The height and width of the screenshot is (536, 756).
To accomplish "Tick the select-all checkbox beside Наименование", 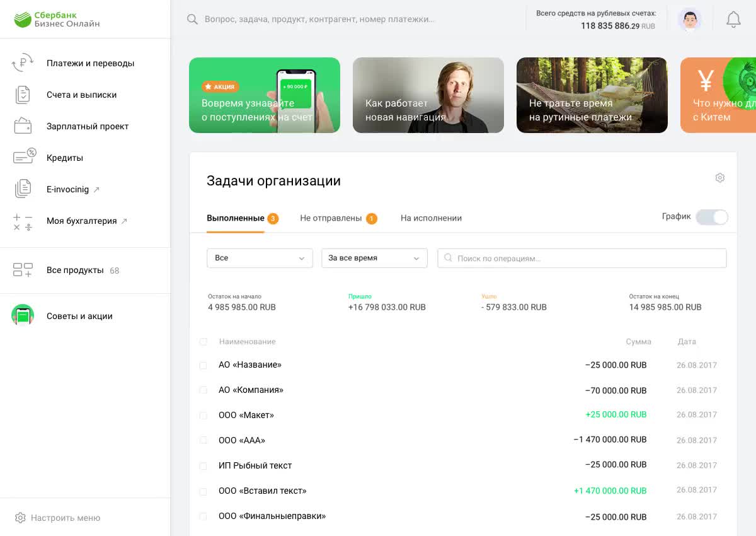I will pos(203,342).
